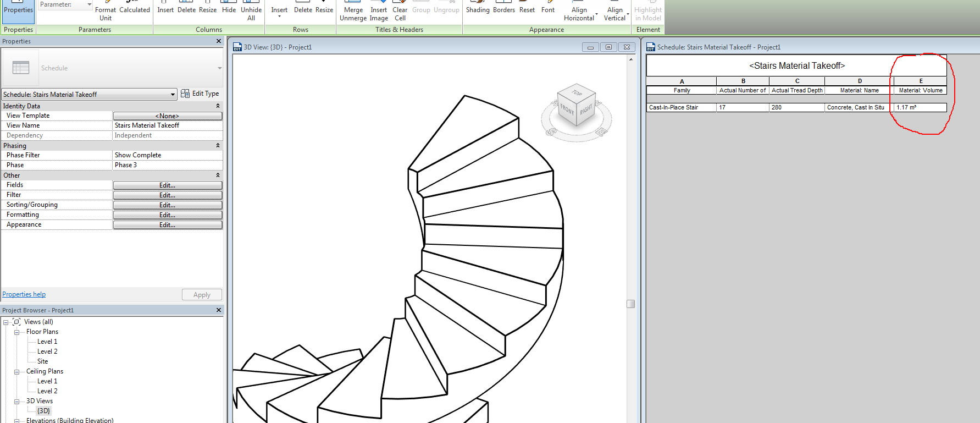Viewport: 980px width, 423px height.
Task: Collapse the Other section
Action: tap(218, 175)
